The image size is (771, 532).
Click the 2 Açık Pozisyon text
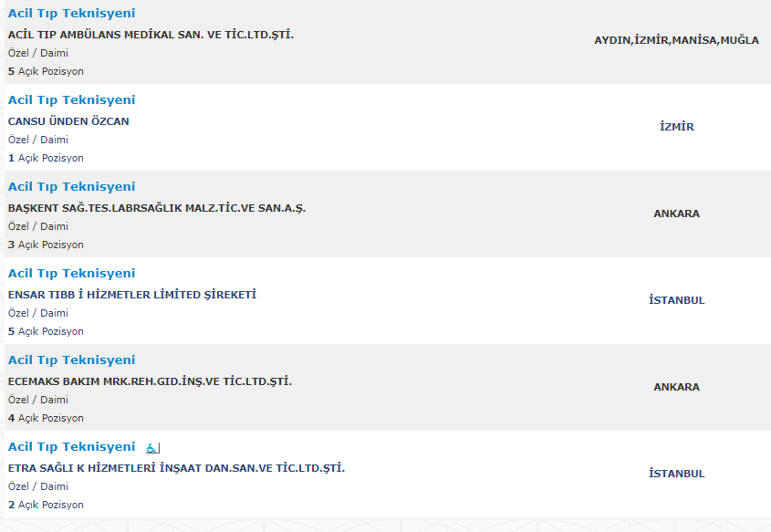pos(46,505)
